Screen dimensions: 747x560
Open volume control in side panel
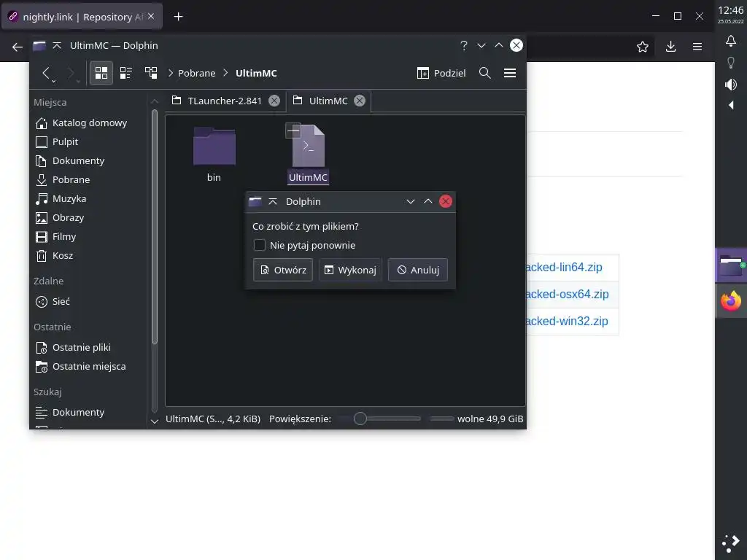(731, 85)
